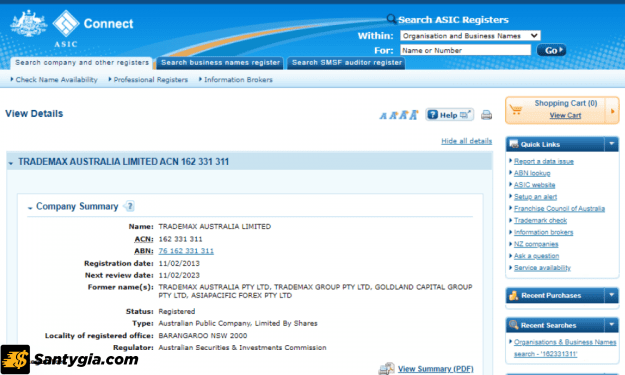Collapse the Recent Purchases panel
This screenshot has width=625, height=375.
(x=611, y=295)
